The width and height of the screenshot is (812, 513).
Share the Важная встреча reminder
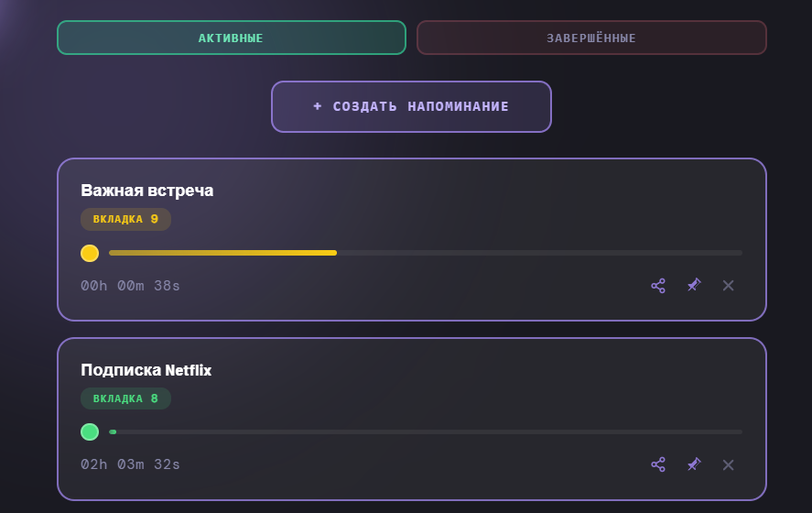coord(658,286)
